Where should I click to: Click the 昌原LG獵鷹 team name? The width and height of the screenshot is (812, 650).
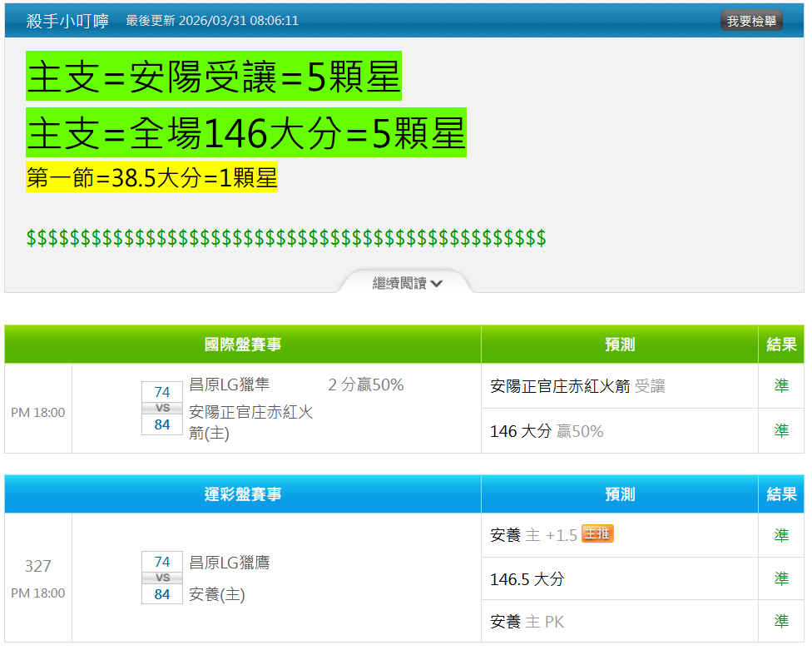[230, 563]
